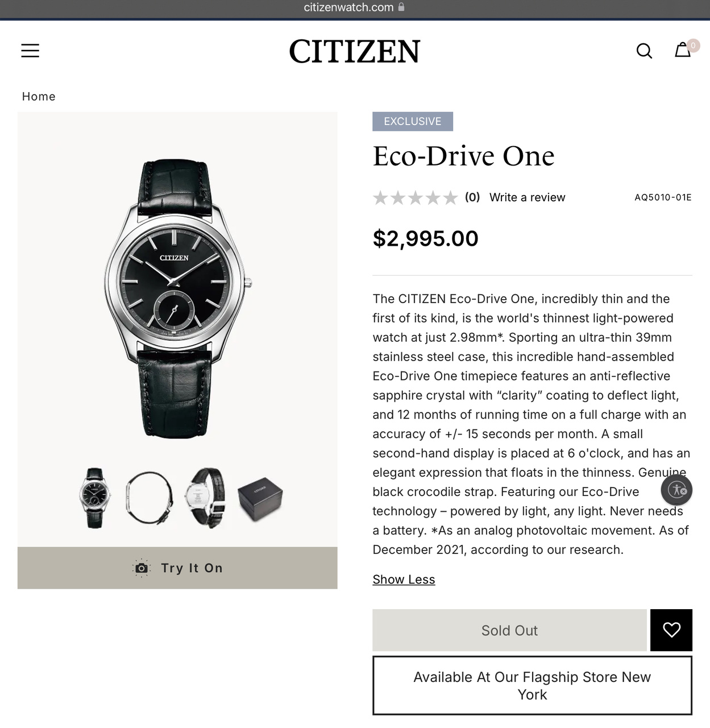Collapse description with Show Less
Image resolution: width=710 pixels, height=728 pixels.
(404, 580)
